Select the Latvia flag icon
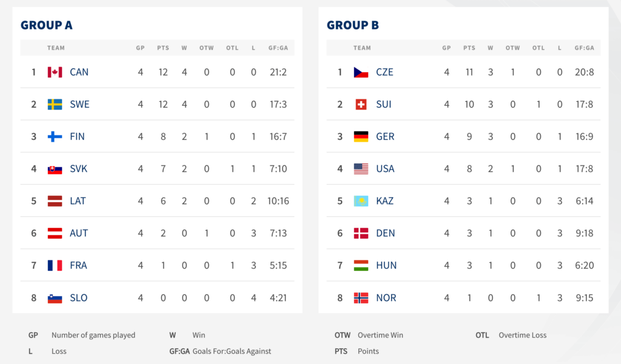 coord(55,201)
